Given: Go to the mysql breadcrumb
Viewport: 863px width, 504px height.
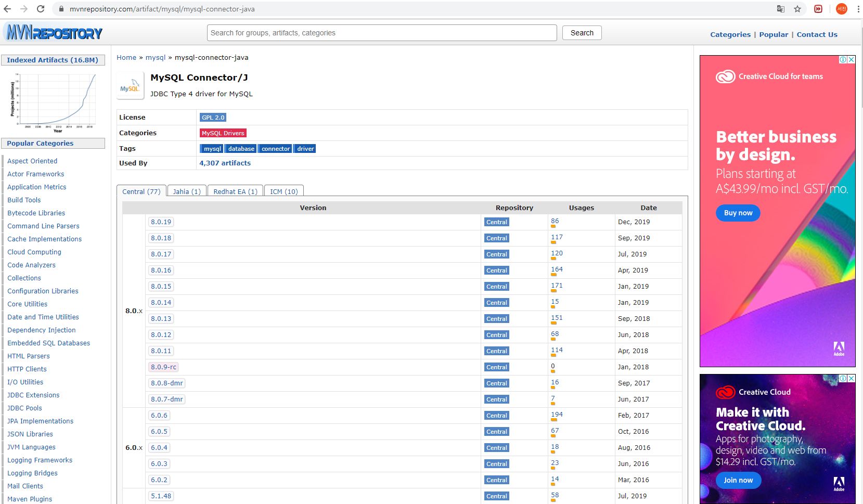Looking at the screenshot, I should tap(156, 58).
